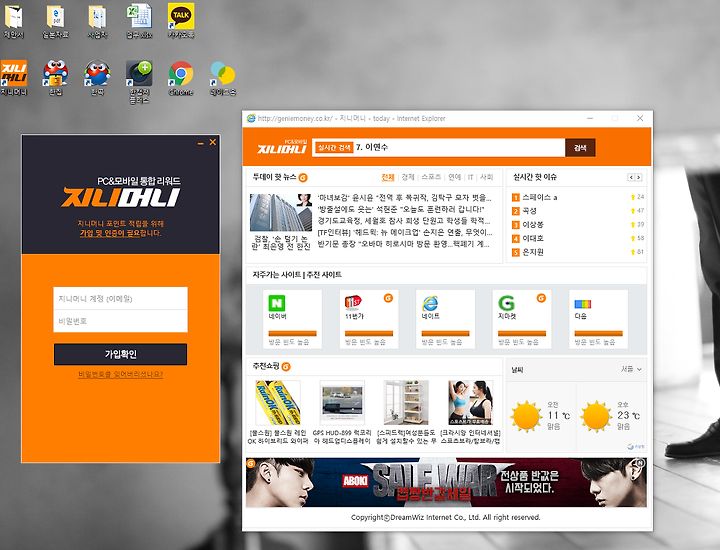Click 네이버 visit frequency bar
This screenshot has height=550, width=720.
(x=292, y=333)
